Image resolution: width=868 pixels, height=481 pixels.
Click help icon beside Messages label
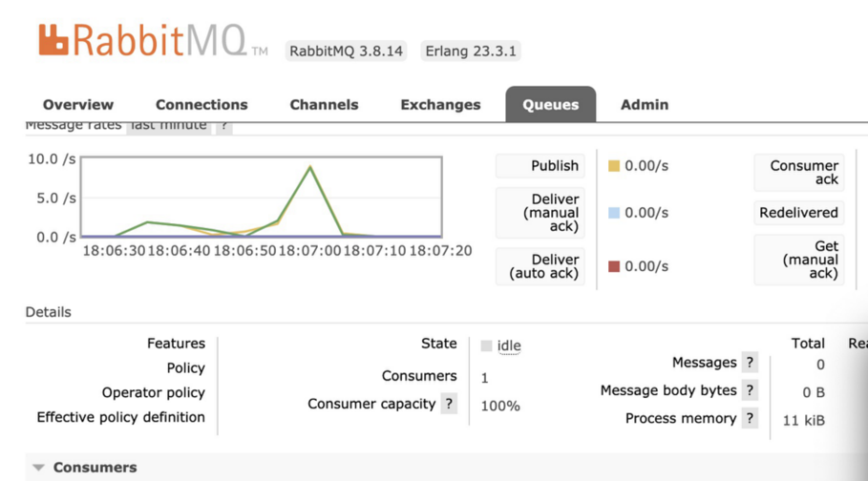(x=750, y=362)
